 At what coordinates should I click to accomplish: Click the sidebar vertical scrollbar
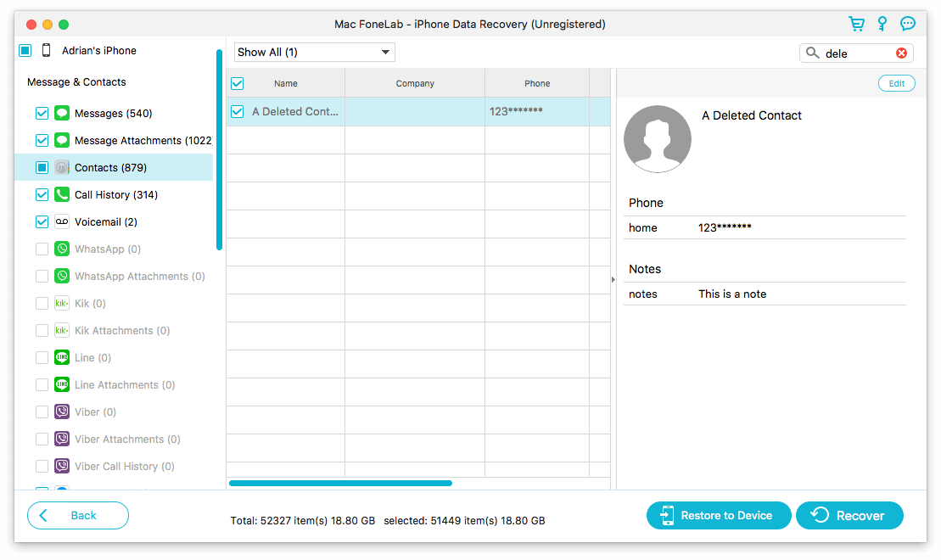point(219,148)
